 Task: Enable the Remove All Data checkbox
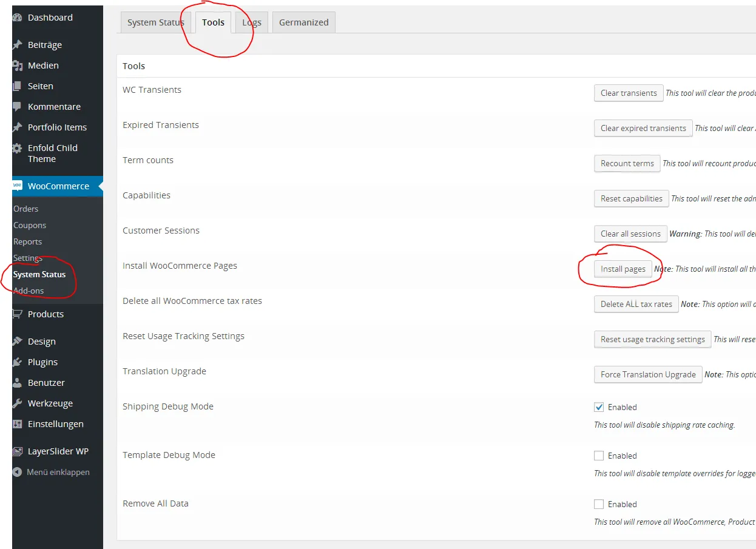(x=599, y=504)
